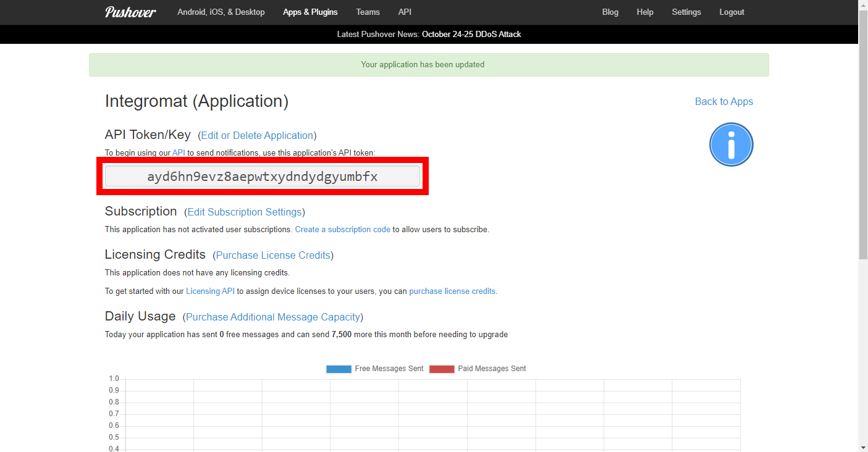Open the Blog page

(x=610, y=12)
